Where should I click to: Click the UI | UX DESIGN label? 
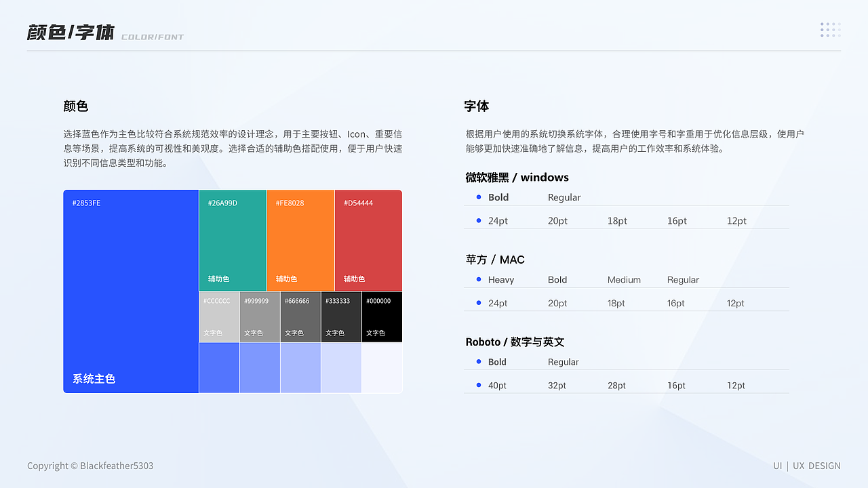coord(806,466)
